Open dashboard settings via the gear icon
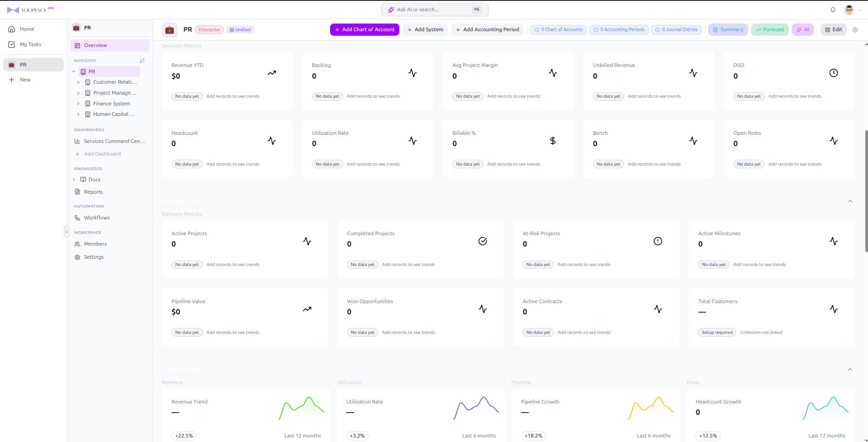This screenshot has width=868, height=442. pyautogui.click(x=855, y=29)
